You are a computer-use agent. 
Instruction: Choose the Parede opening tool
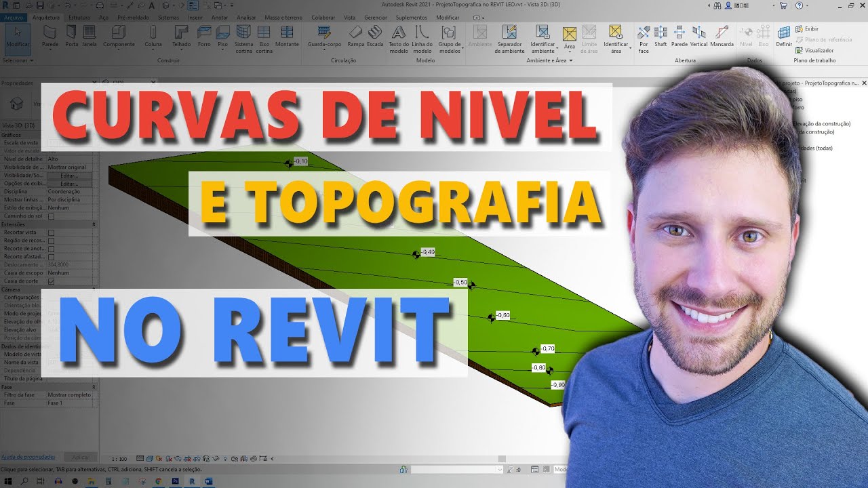tap(679, 37)
